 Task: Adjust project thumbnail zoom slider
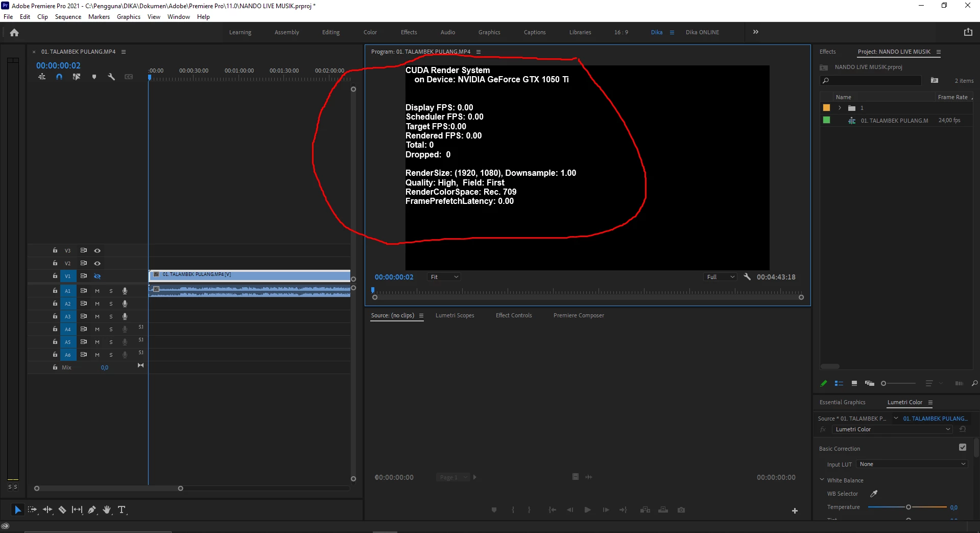click(883, 383)
